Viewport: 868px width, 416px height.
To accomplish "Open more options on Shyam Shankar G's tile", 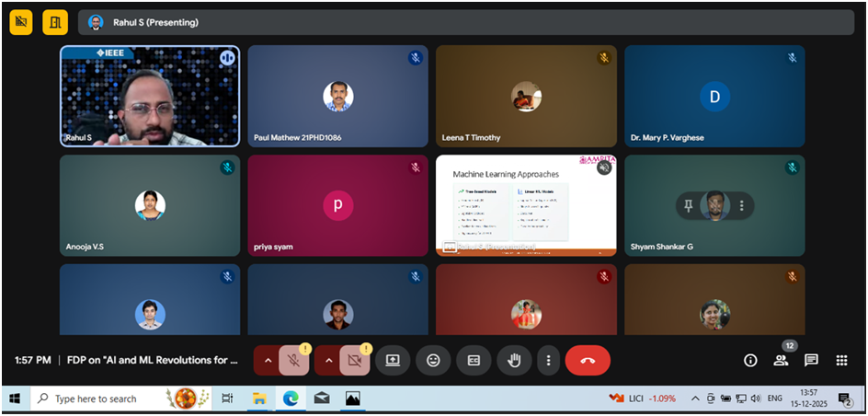I will (741, 206).
